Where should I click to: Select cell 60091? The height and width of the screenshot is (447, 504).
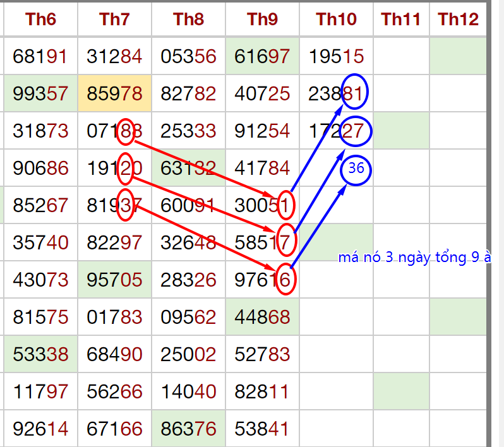[188, 205]
